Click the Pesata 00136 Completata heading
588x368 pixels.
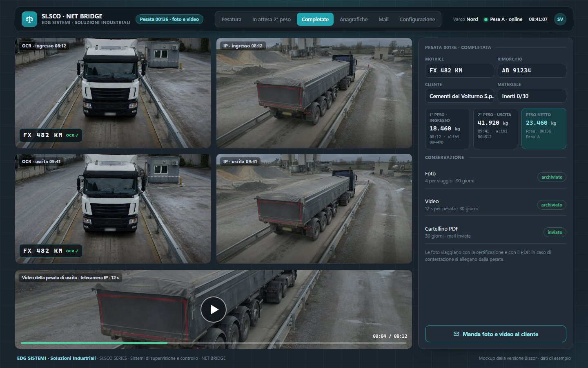coord(458,47)
